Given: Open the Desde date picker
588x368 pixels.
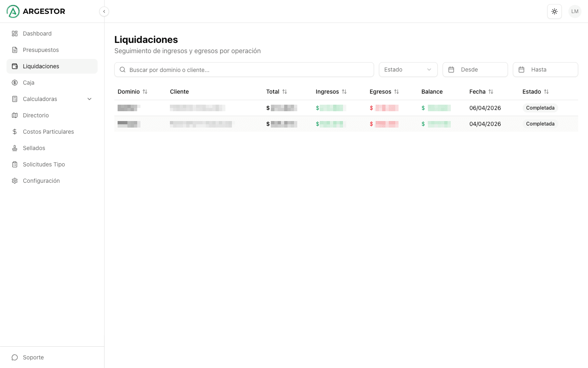Looking at the screenshot, I should coord(475,70).
